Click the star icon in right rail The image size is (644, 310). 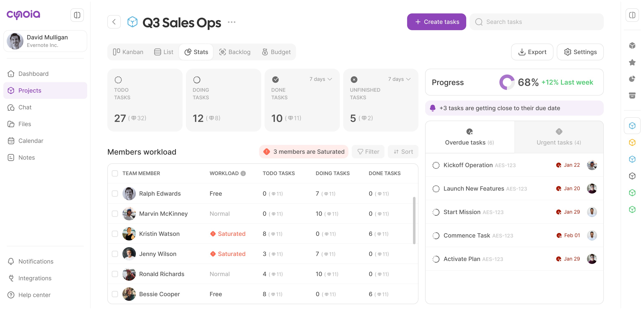[x=632, y=62]
